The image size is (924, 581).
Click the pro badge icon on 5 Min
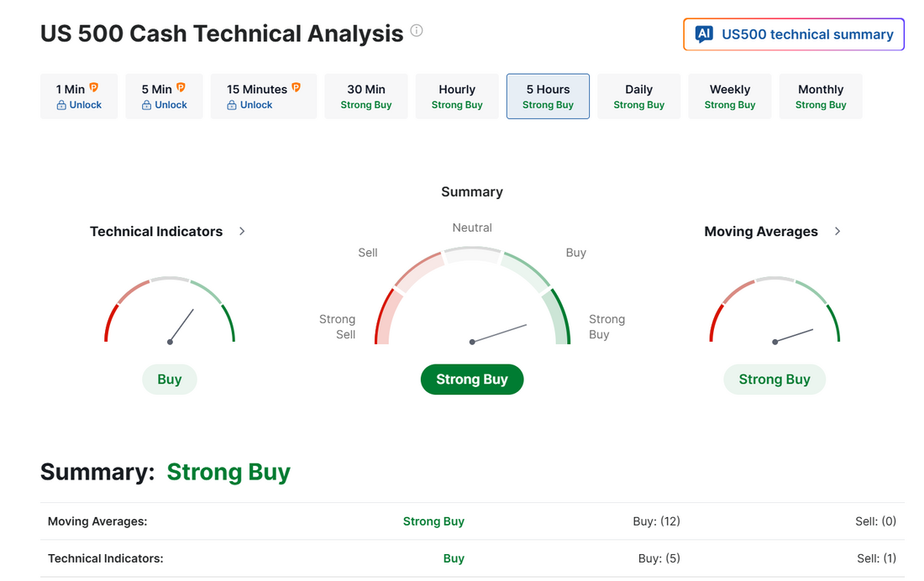[x=181, y=87]
